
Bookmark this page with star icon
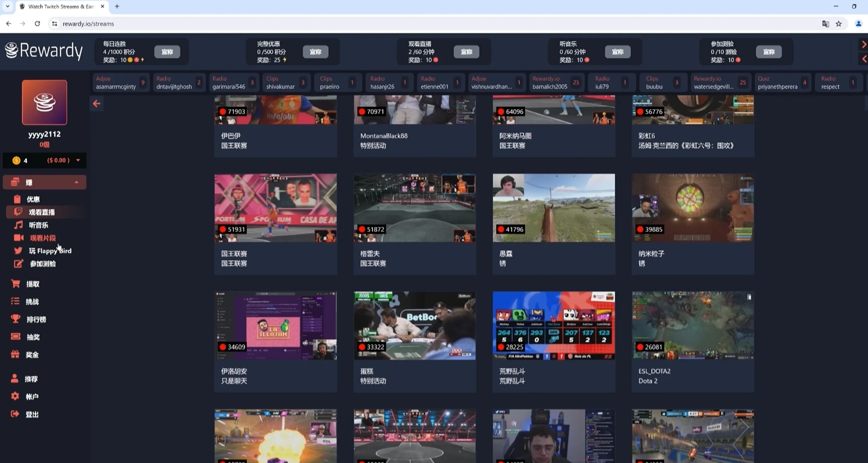[x=839, y=24]
